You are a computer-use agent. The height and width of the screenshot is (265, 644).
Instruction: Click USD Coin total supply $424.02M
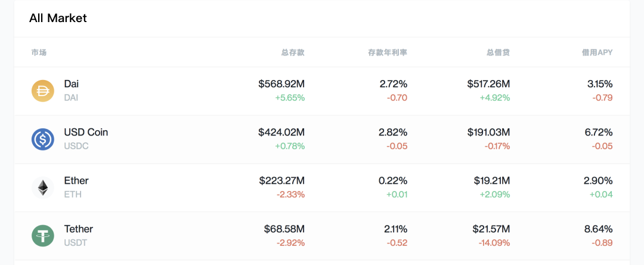(x=281, y=132)
